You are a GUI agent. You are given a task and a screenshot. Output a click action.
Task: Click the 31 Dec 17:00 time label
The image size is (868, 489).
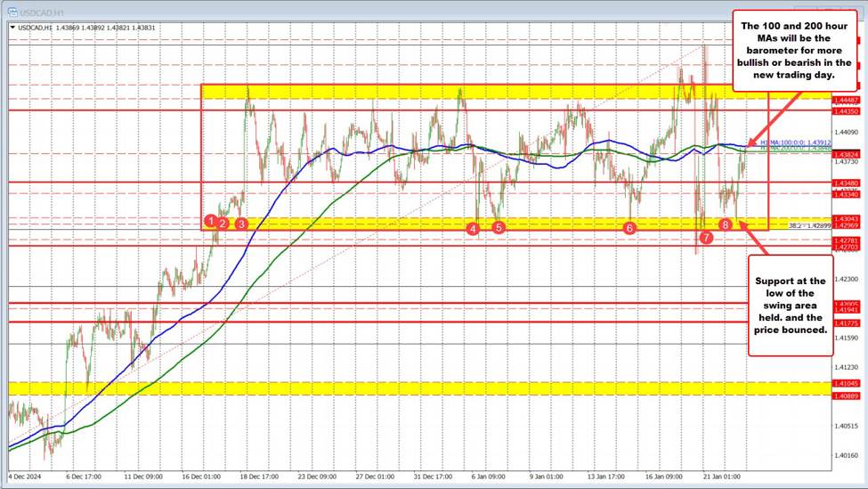433,477
